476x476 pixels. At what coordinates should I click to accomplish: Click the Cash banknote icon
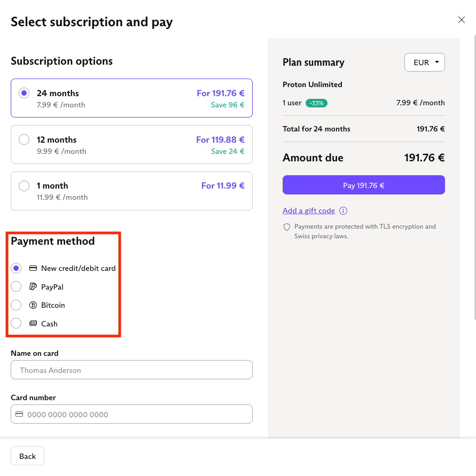[x=33, y=324]
